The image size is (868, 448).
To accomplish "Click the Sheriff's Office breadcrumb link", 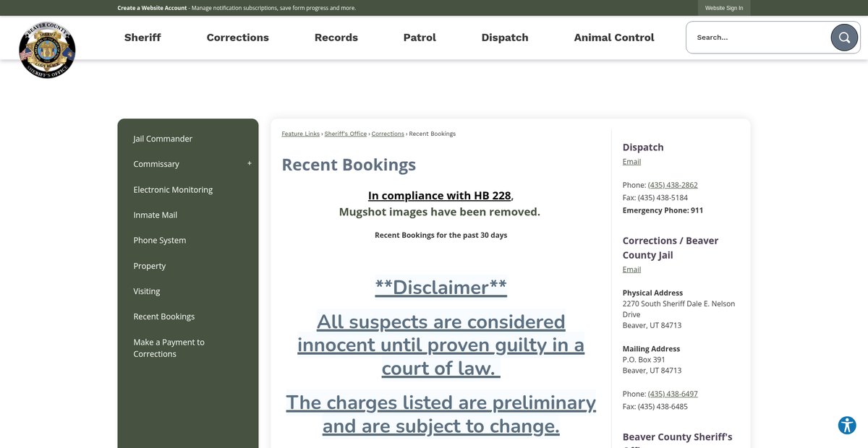I will [346, 134].
